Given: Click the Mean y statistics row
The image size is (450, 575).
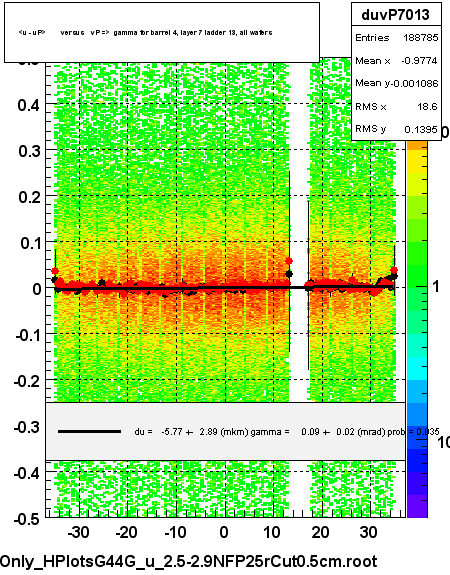Looking at the screenshot, I should pos(396,83).
